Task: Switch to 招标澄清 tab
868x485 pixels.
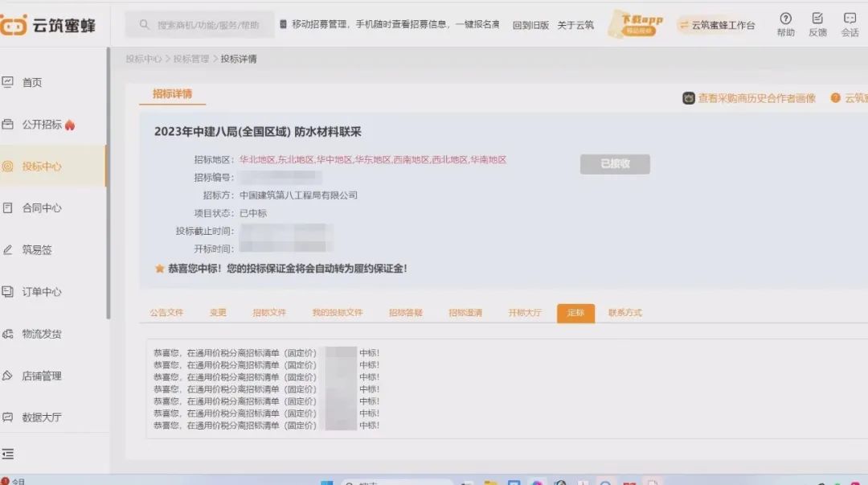Action: [465, 313]
